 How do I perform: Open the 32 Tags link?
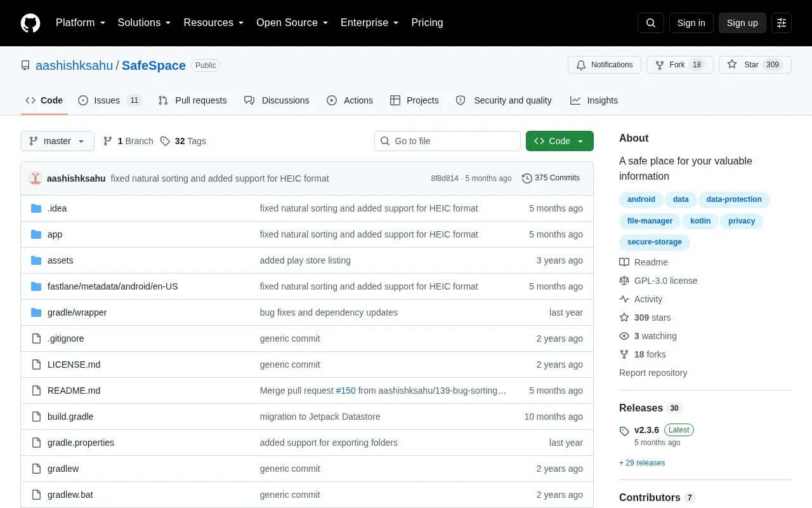[x=183, y=141]
